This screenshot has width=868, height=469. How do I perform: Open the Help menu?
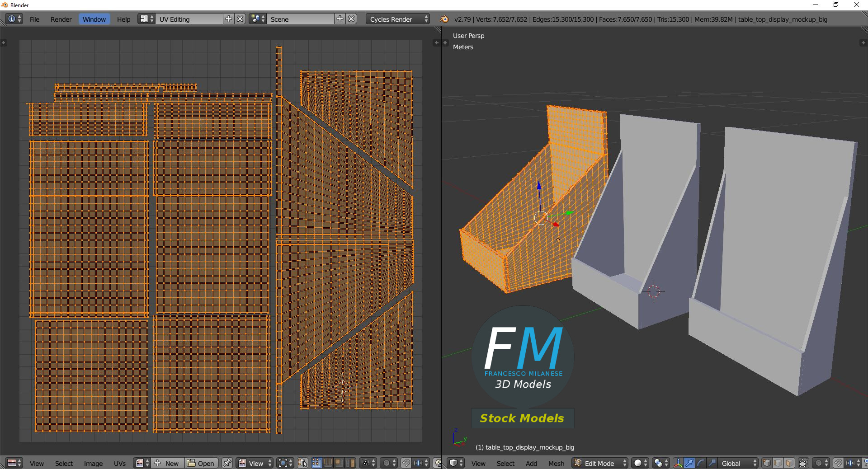coord(123,19)
